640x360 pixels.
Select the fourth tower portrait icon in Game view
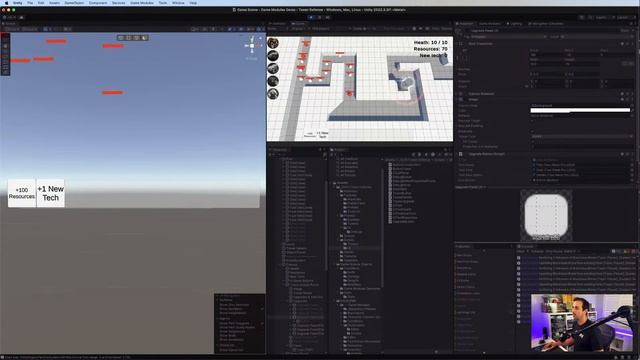(x=273, y=80)
